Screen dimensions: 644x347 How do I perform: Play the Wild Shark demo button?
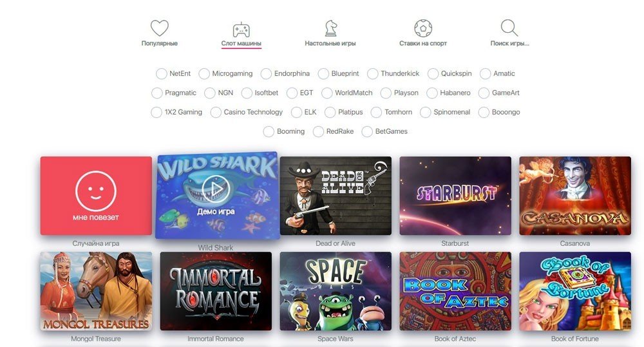point(216,189)
